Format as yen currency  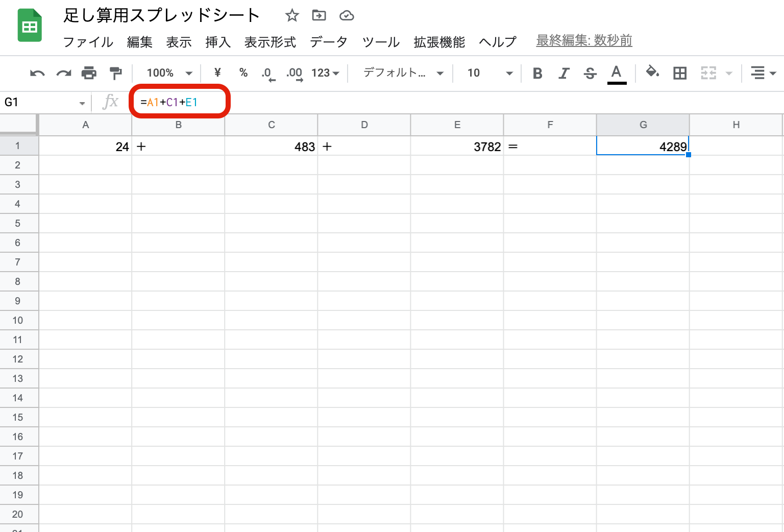tap(217, 73)
